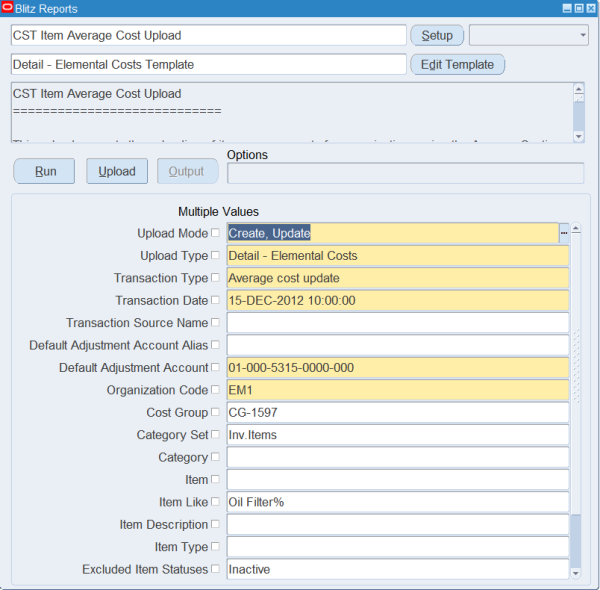The height and width of the screenshot is (590, 600).
Task: Click the Cost Group field CG-1597
Action: (x=398, y=412)
